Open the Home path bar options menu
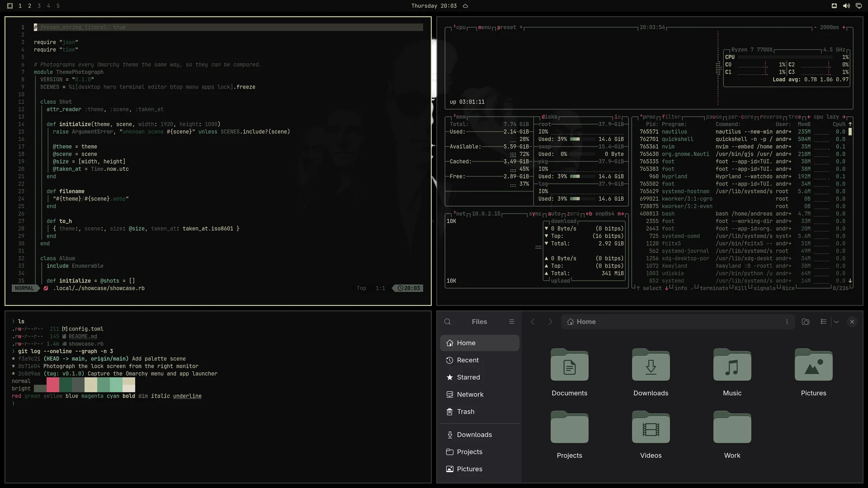The image size is (868, 488). pyautogui.click(x=787, y=322)
